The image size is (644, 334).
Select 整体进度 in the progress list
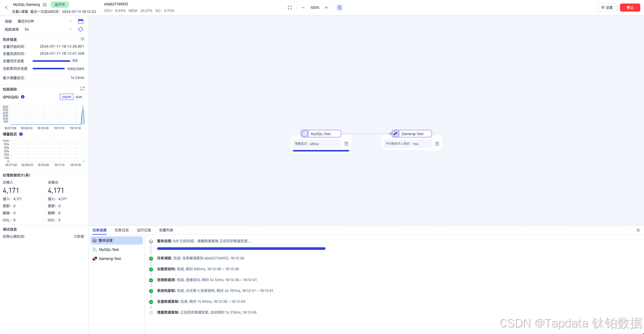[x=117, y=241]
